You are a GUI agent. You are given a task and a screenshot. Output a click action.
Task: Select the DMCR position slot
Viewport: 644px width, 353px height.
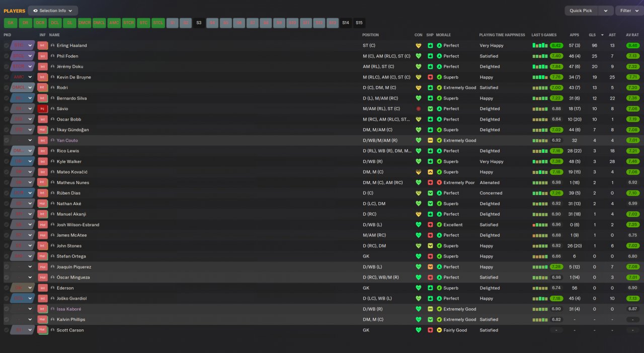click(85, 23)
